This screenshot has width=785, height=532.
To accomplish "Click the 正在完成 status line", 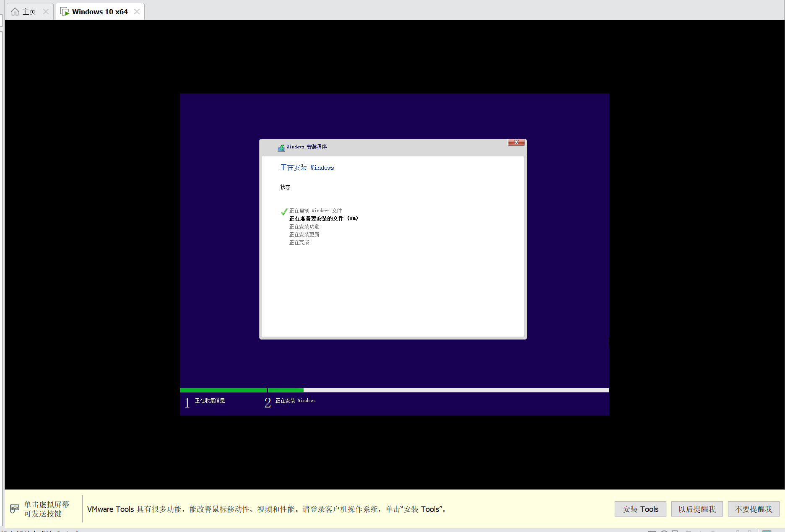I will (299, 242).
